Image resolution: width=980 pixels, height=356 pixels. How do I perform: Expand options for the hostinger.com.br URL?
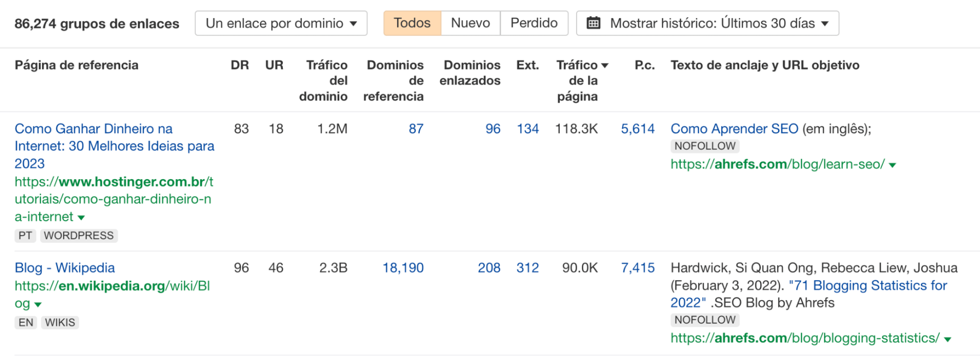[x=81, y=217]
